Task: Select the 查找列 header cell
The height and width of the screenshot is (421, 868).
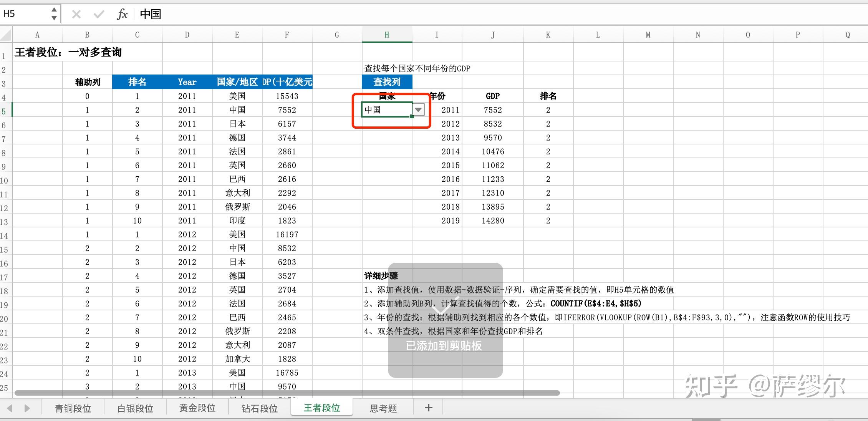Action: pos(387,82)
